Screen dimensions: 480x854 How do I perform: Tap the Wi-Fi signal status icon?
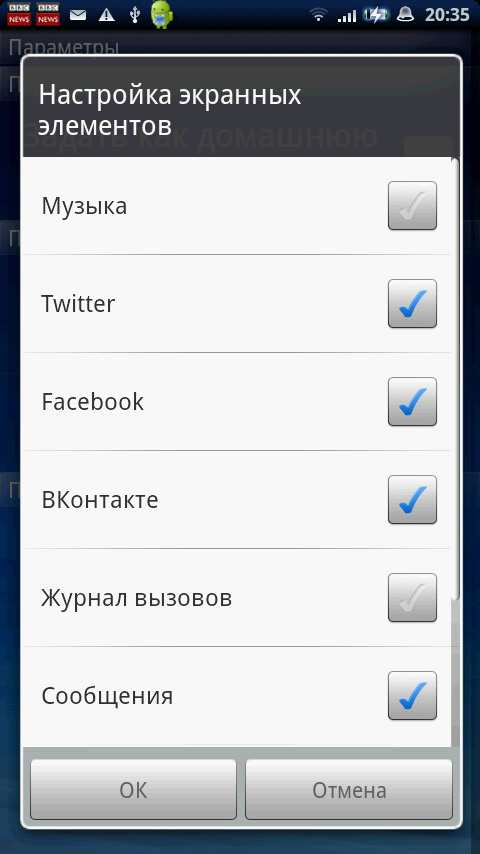click(318, 15)
